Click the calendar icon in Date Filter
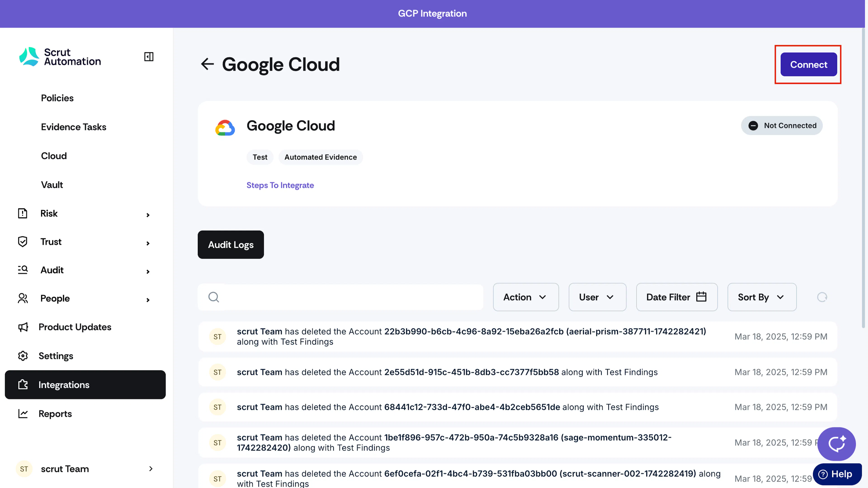Image resolution: width=868 pixels, height=488 pixels. (x=701, y=297)
